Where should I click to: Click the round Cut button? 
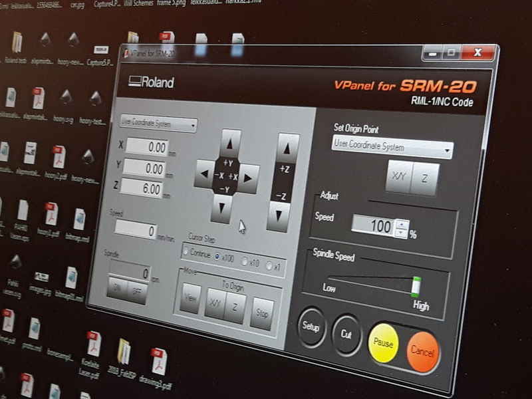tap(346, 334)
